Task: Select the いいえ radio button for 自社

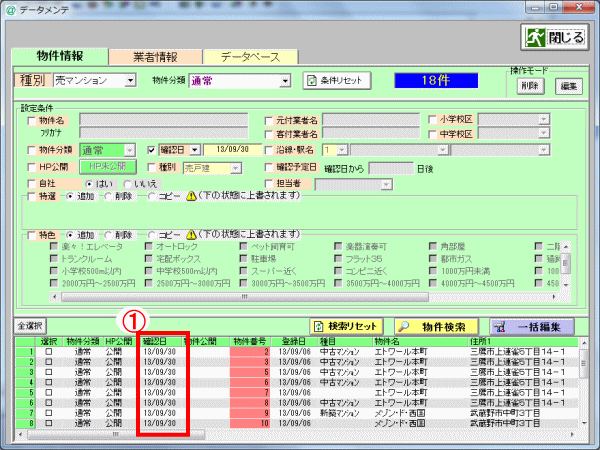Action: pos(127,184)
